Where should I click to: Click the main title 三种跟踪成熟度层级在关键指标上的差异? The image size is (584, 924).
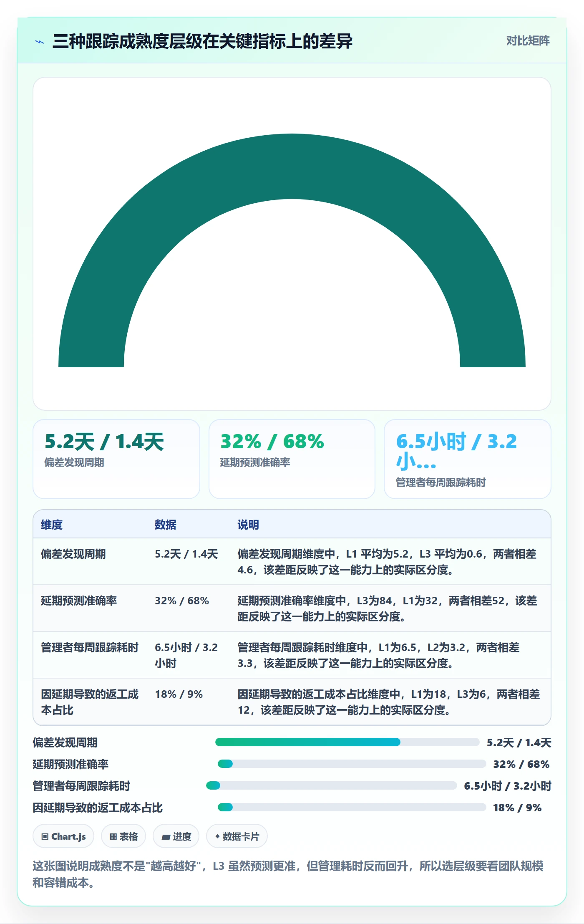pos(202,41)
